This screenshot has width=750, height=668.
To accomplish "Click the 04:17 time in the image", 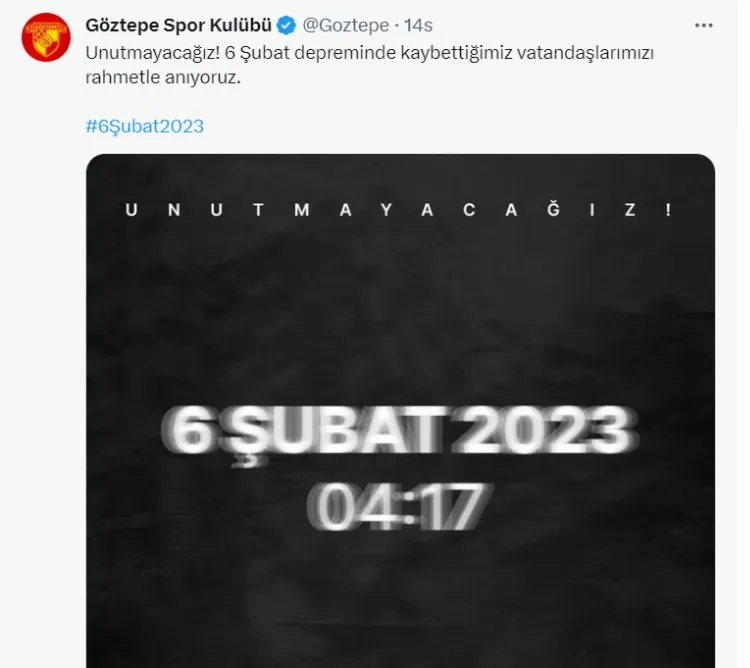I will [x=399, y=507].
